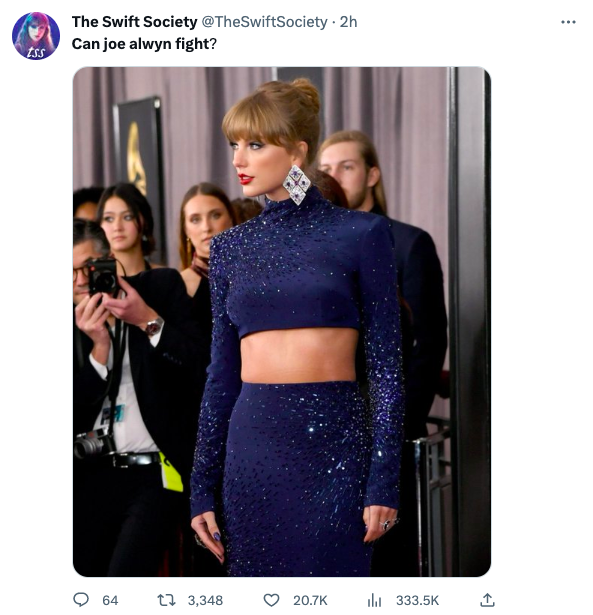Click the diamond earring in the photo
The image size is (593, 615).
click(296, 185)
